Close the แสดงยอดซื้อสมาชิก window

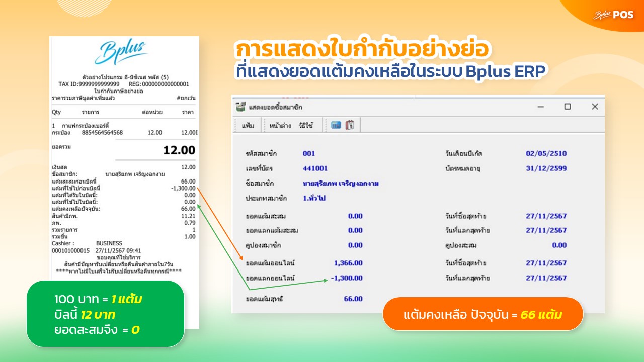pyautogui.click(x=595, y=107)
